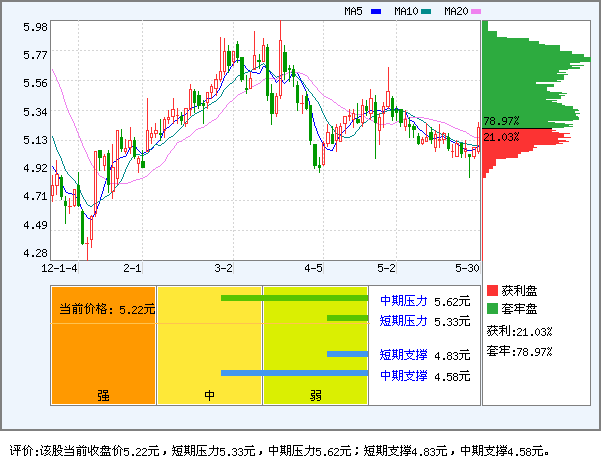
Task: Open the 短期压力 label link
Action: 404,321
